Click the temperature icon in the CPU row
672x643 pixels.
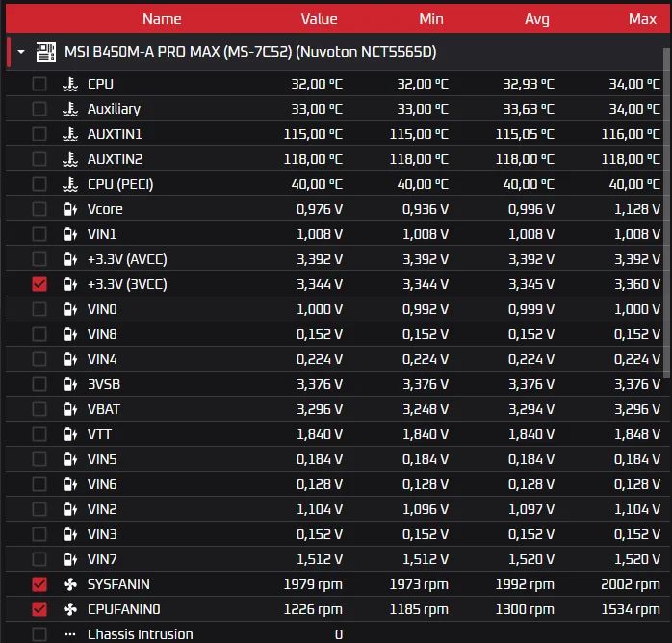pyautogui.click(x=70, y=84)
